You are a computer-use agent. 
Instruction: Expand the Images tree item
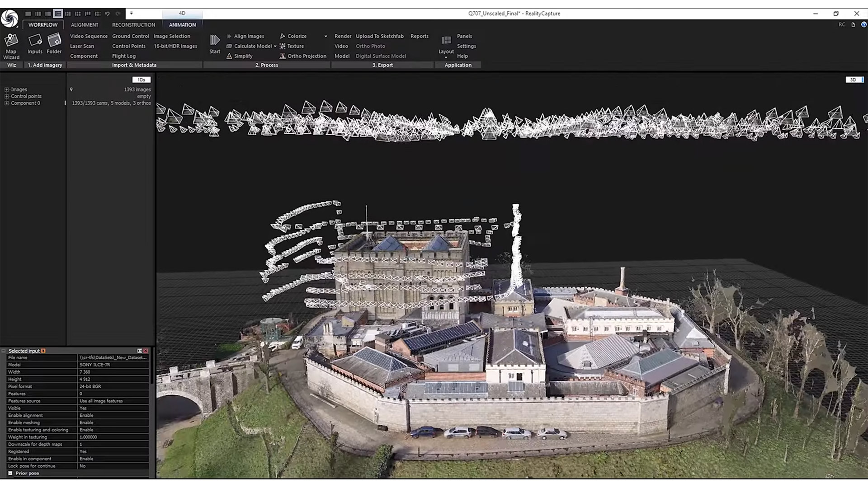click(x=6, y=89)
